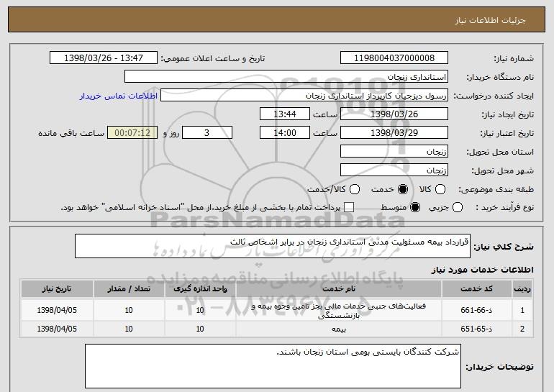Viewport: 554px width, 392px height.
Task: Click the remaining time counter 00:07:12
Action: [132, 133]
